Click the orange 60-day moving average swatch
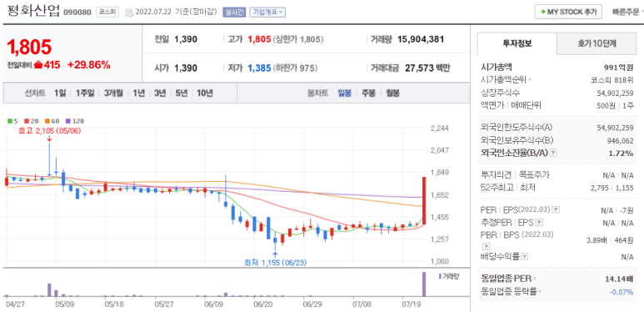 pyautogui.click(x=47, y=121)
